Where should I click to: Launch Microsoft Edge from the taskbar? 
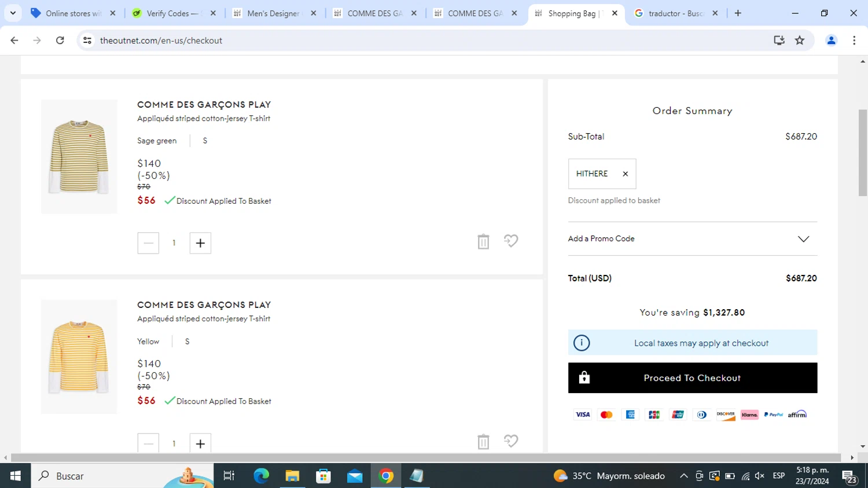pyautogui.click(x=261, y=476)
